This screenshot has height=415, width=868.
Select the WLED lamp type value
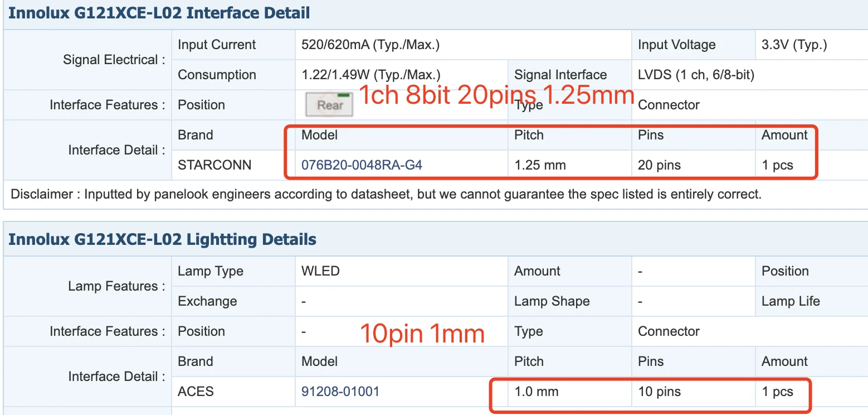(320, 271)
